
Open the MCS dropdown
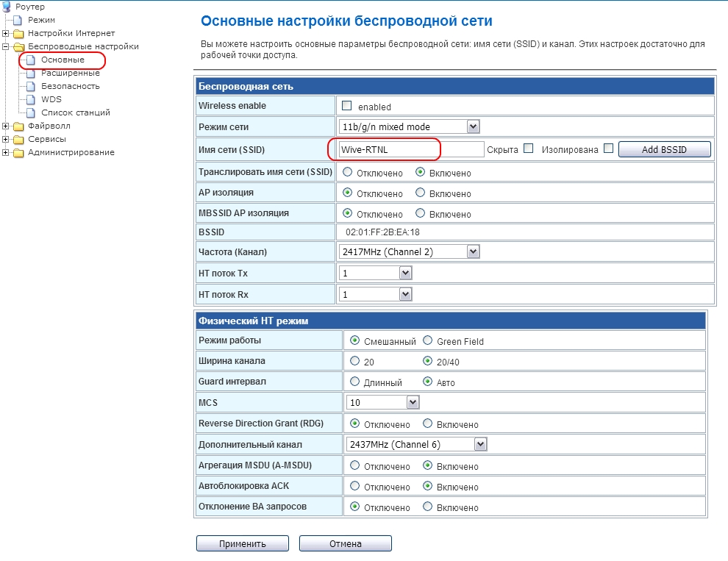pos(382,402)
